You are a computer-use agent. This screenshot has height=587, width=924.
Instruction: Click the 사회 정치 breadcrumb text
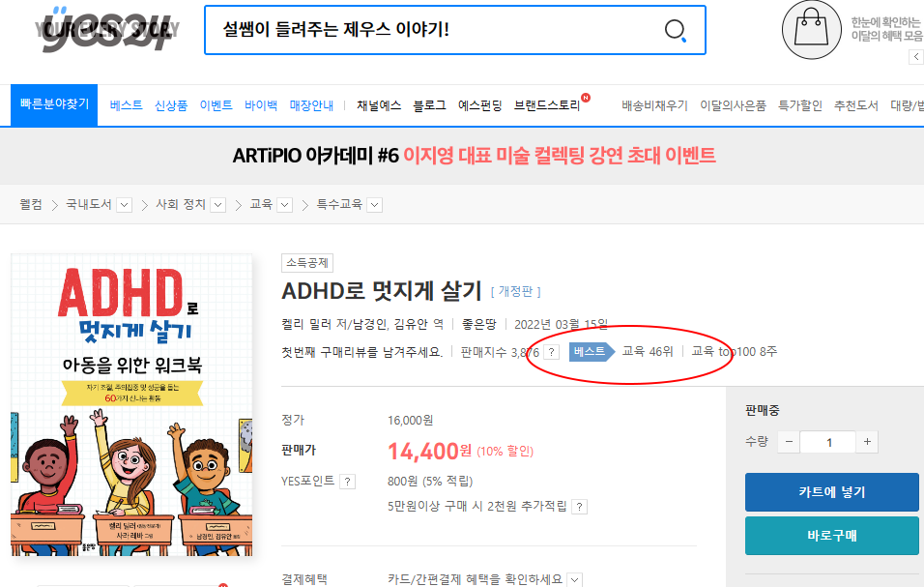[x=181, y=204]
